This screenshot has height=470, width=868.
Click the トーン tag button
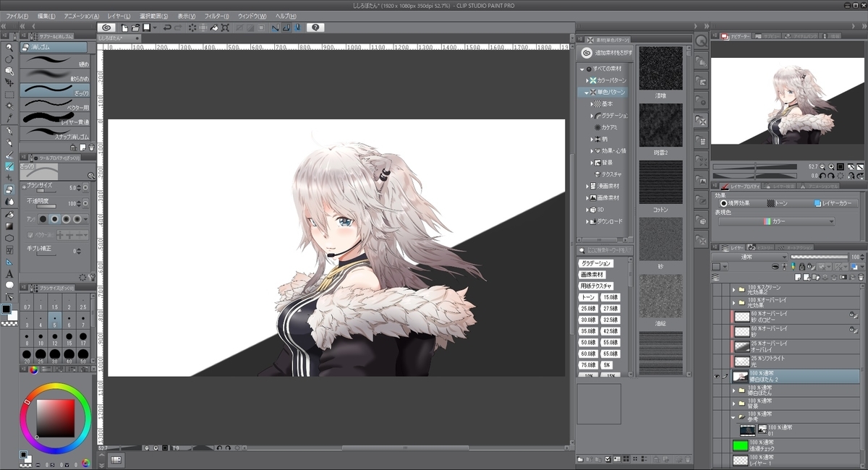pos(587,297)
